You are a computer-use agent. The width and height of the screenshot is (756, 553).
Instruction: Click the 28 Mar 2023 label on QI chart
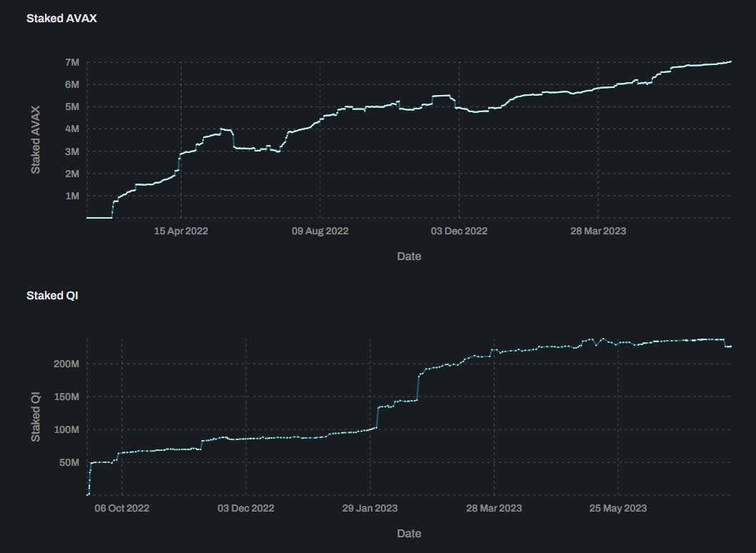494,508
